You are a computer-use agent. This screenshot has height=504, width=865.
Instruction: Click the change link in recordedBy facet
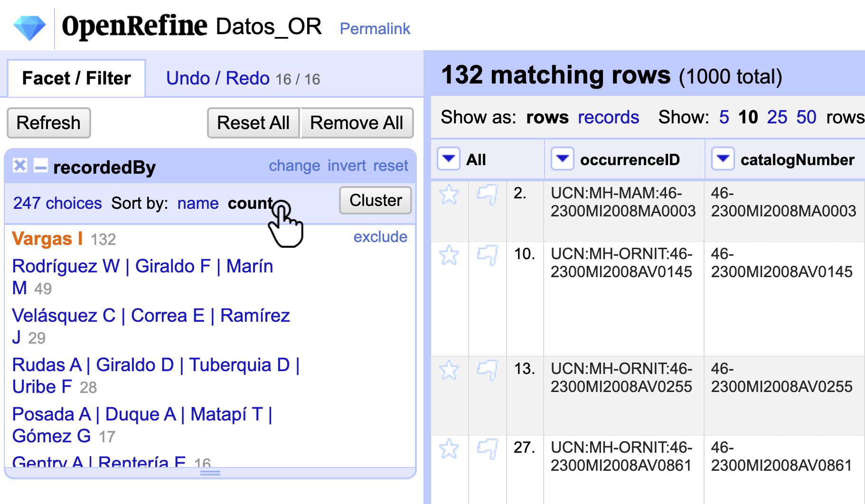[x=295, y=166]
